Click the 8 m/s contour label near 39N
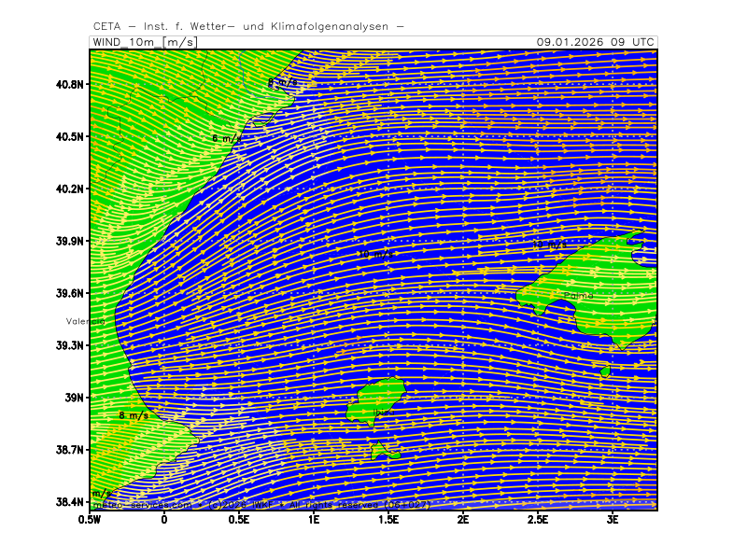 pyautogui.click(x=134, y=415)
